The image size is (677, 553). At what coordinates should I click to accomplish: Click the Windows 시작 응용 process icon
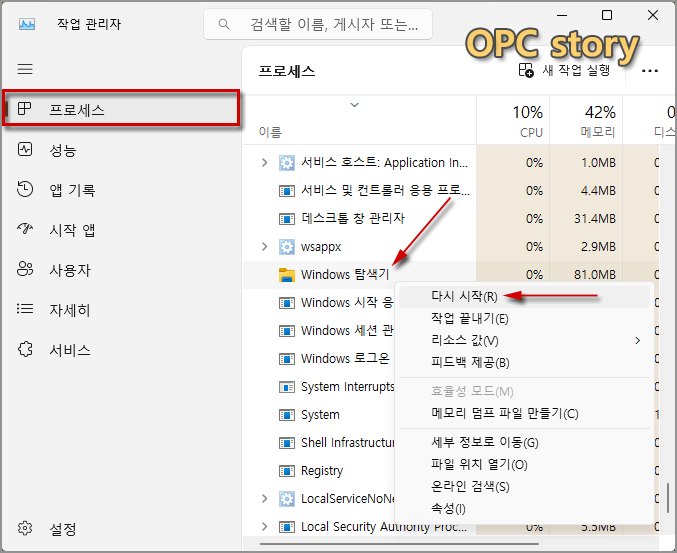[x=287, y=303]
